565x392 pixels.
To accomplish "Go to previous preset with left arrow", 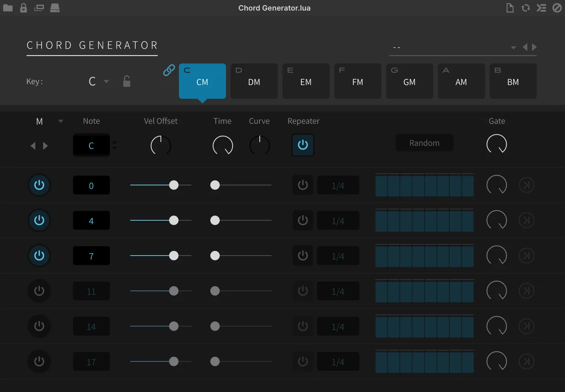I will pos(525,47).
